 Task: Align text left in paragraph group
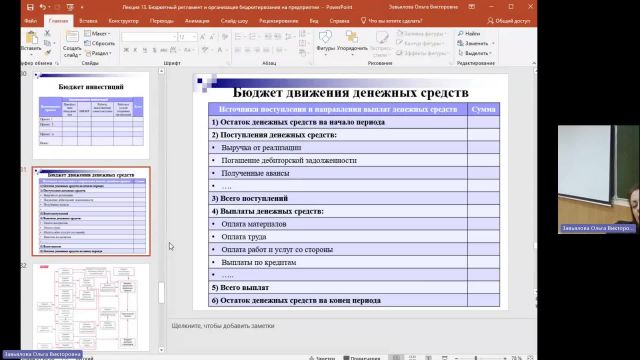[238, 50]
